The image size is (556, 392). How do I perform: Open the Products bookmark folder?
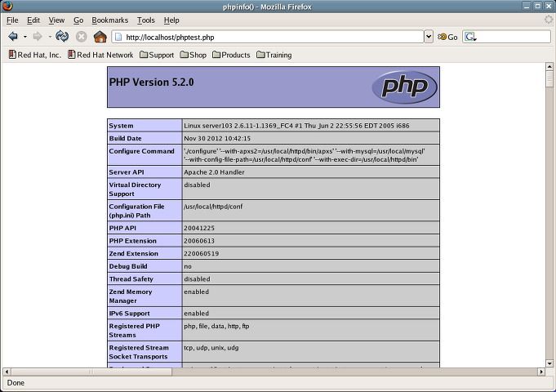[x=231, y=55]
